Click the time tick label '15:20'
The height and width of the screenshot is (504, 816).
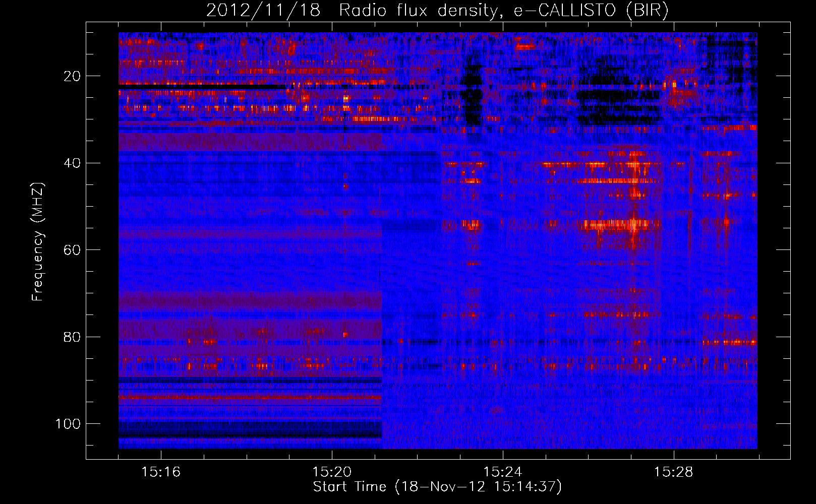[x=332, y=472]
